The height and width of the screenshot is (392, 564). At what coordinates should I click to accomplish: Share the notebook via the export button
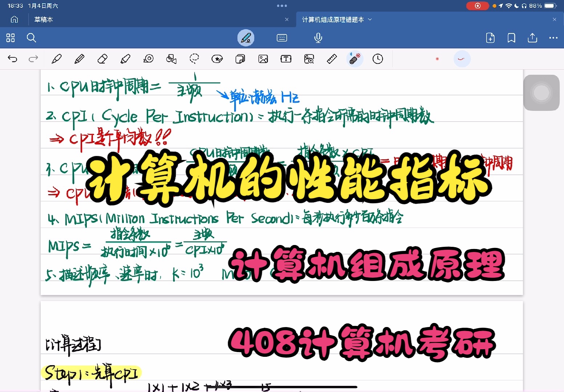click(532, 38)
